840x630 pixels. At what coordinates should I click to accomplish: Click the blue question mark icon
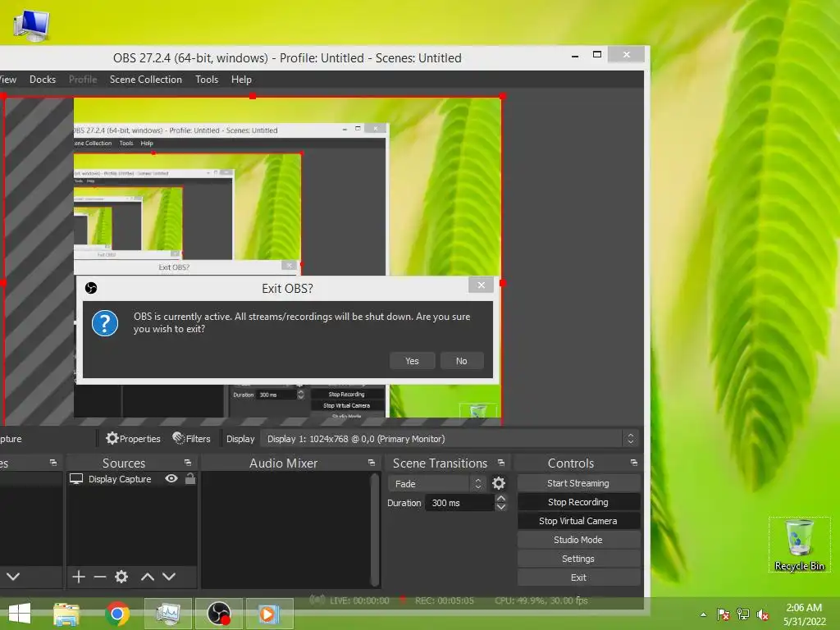[x=105, y=323]
